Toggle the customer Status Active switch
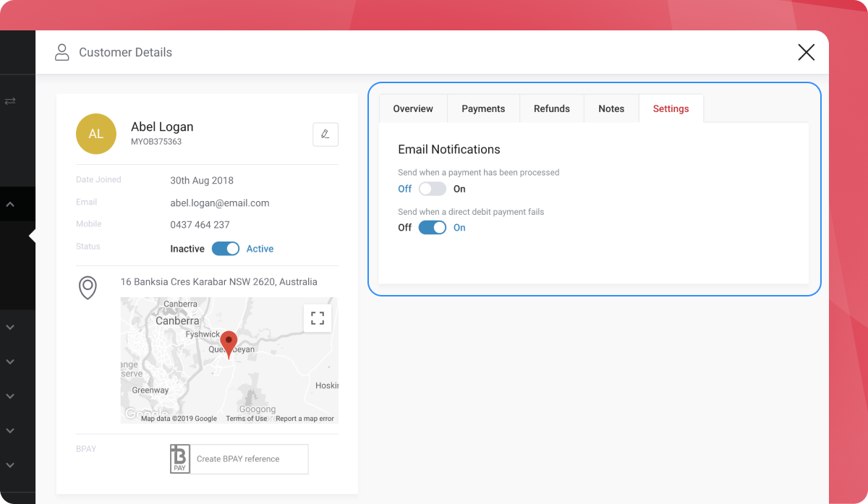 tap(226, 249)
